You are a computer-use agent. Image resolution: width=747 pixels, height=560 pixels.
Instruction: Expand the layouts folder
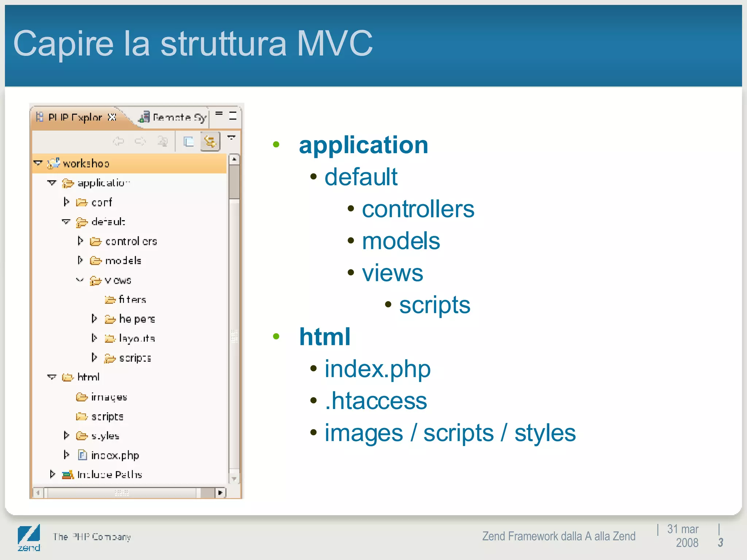pyautogui.click(x=94, y=338)
